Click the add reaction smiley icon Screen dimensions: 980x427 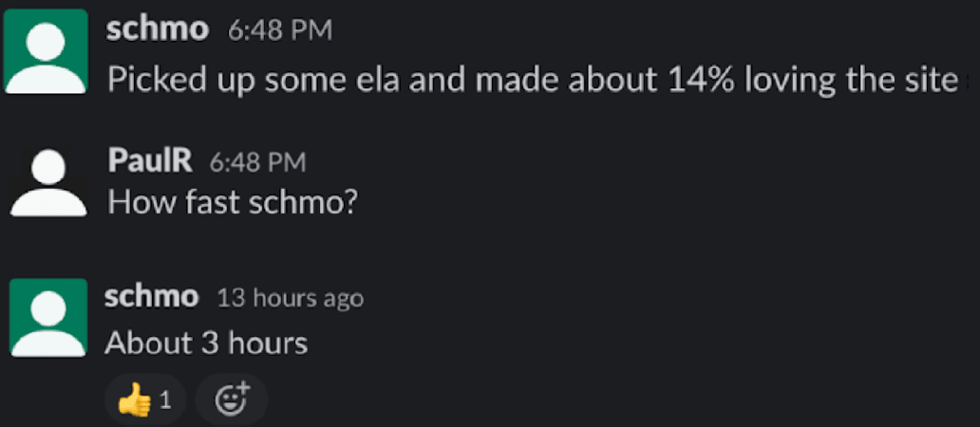[x=232, y=400]
